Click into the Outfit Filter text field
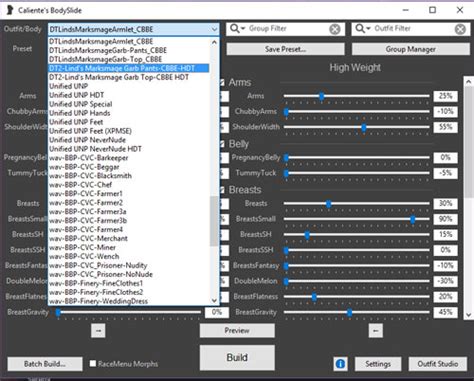This screenshot has height=381, width=474. tap(413, 29)
